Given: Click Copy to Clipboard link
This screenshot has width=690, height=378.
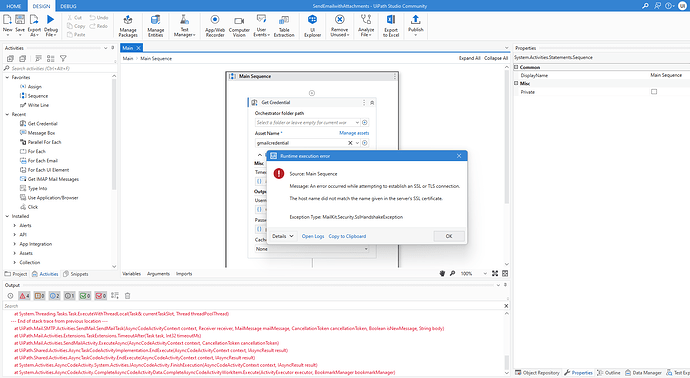Looking at the screenshot, I should [x=347, y=236].
